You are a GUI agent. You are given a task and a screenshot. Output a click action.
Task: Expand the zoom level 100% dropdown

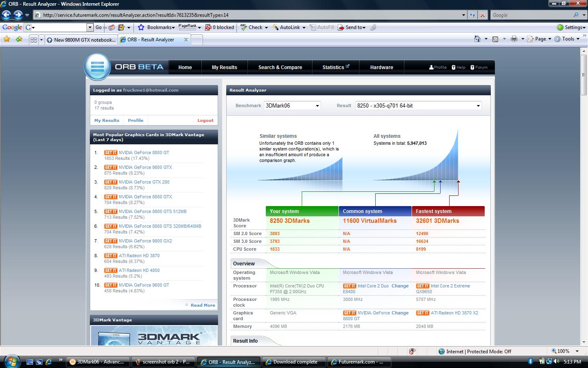click(577, 351)
